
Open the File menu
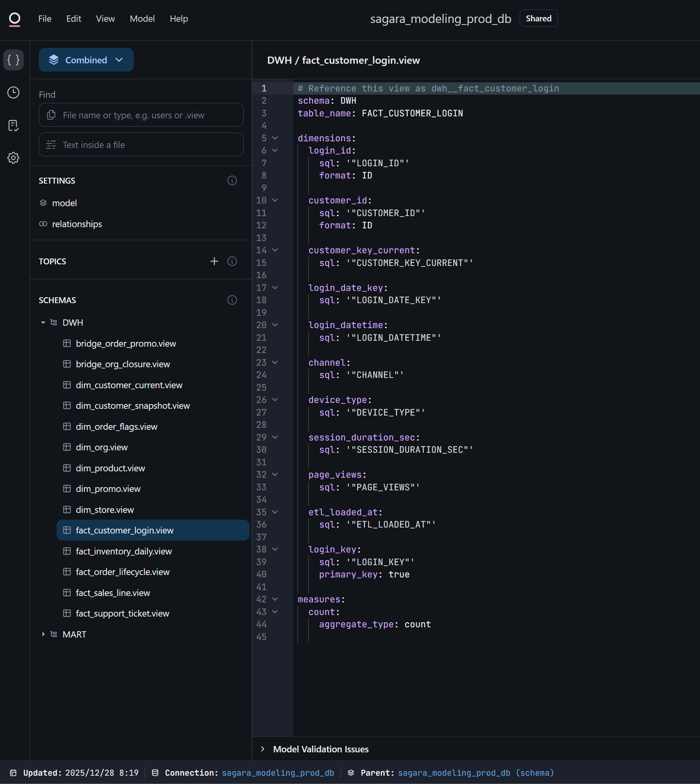[45, 19]
